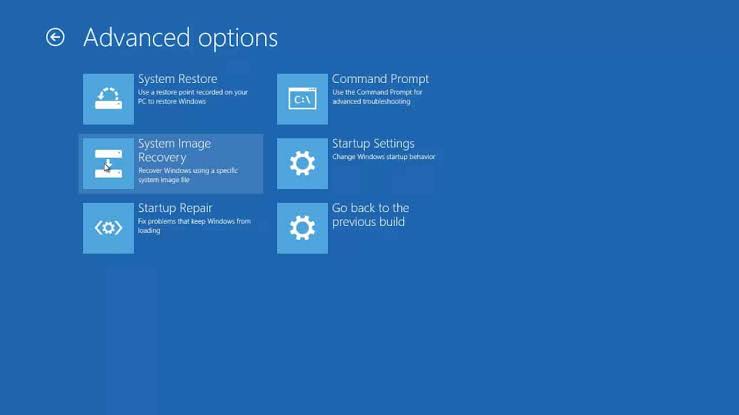This screenshot has height=415, width=739.
Task: Click the back arrow beside Advanced options
Action: point(55,37)
